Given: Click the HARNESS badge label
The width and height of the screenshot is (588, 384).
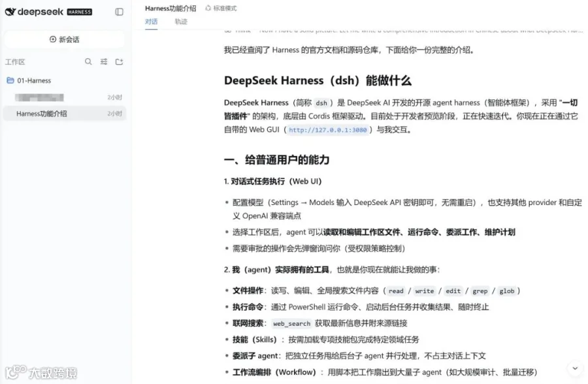Looking at the screenshot, I should tap(80, 12).
